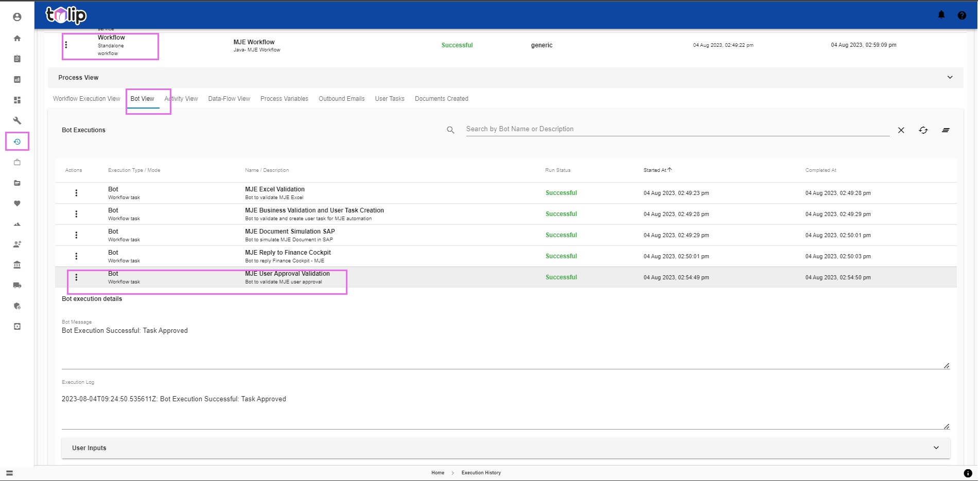Screen dimensions: 980x481
Task: Click the Run Status column header
Action: click(x=558, y=170)
